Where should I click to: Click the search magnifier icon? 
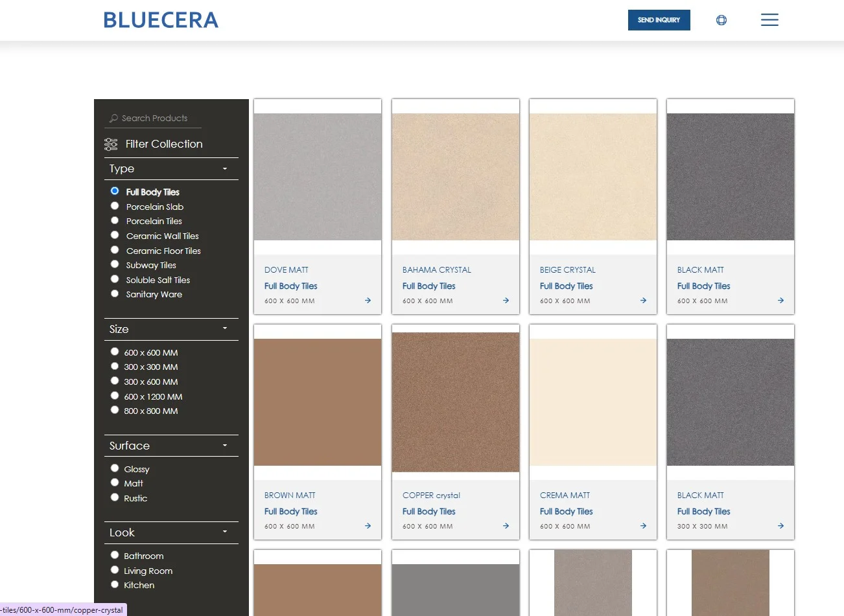[x=114, y=119]
